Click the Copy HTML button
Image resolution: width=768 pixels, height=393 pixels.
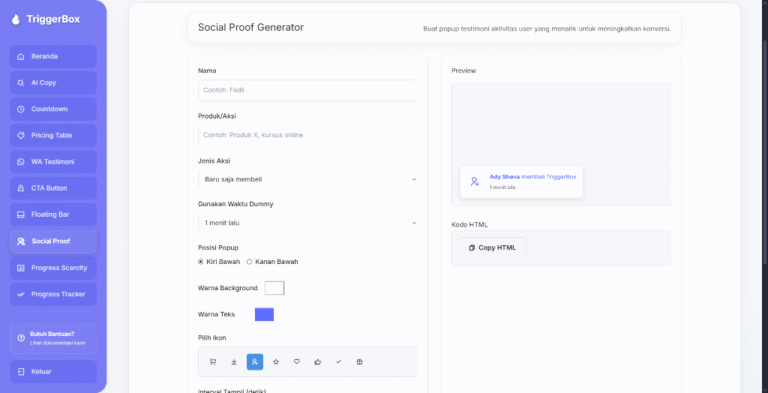tap(492, 248)
